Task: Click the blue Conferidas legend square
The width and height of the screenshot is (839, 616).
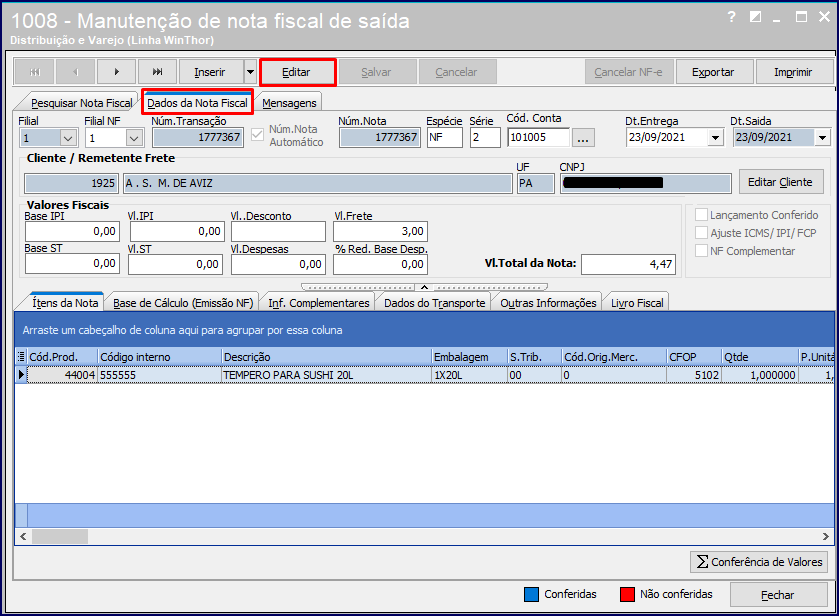Action: click(531, 594)
